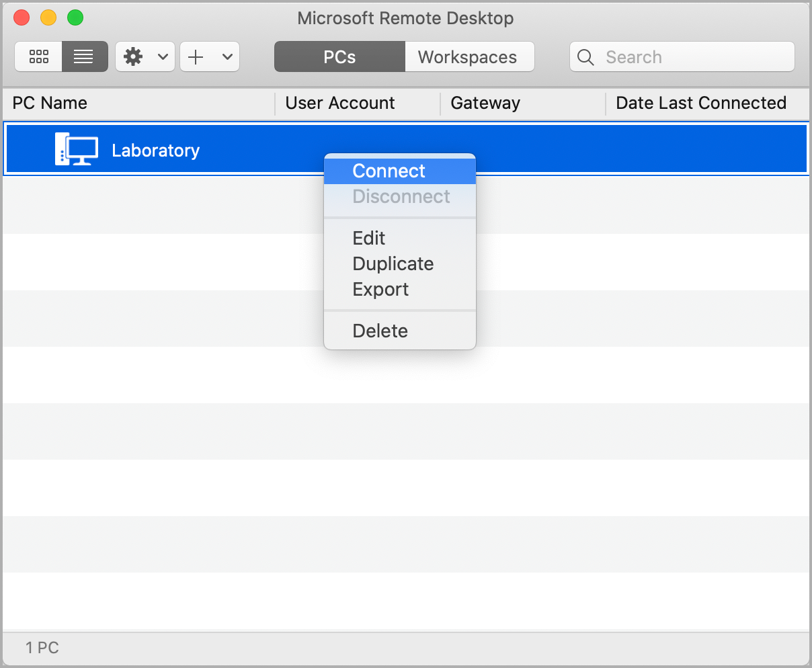812x668 pixels.
Task: Choose Connect from the context menu
Action: [389, 171]
